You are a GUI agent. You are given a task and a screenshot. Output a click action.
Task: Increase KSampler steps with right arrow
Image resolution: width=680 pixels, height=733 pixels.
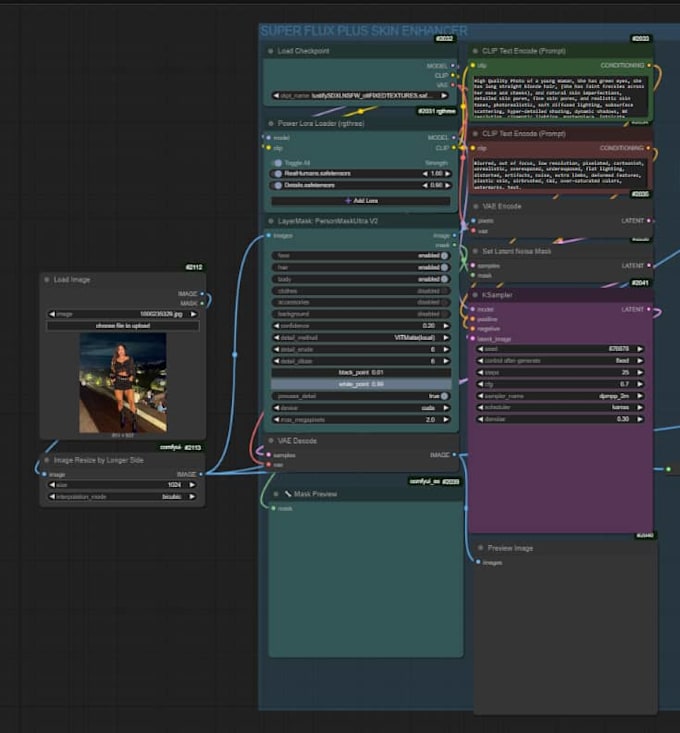[640, 373]
